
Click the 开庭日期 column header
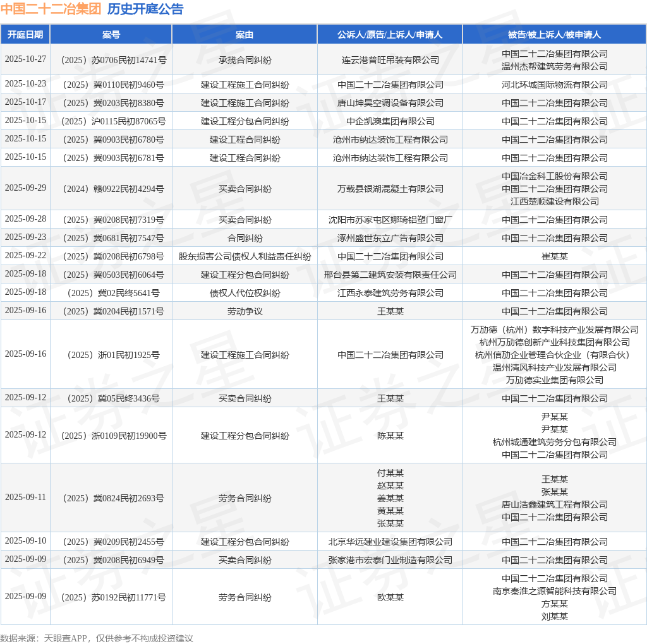pyautogui.click(x=25, y=35)
